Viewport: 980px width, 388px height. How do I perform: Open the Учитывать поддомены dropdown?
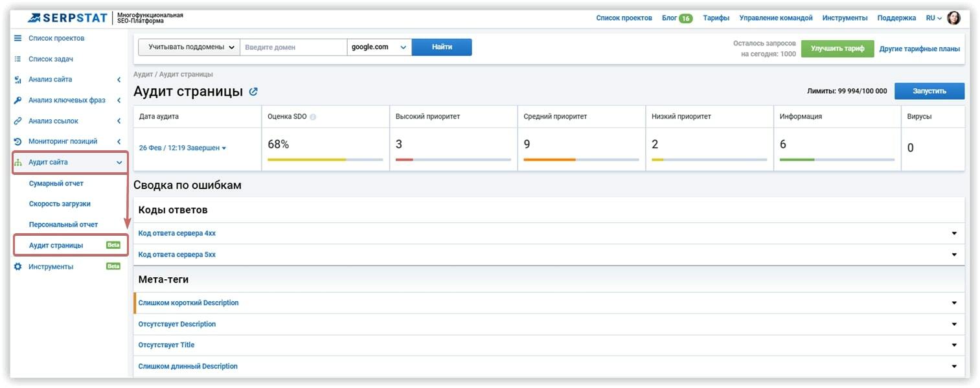click(189, 47)
